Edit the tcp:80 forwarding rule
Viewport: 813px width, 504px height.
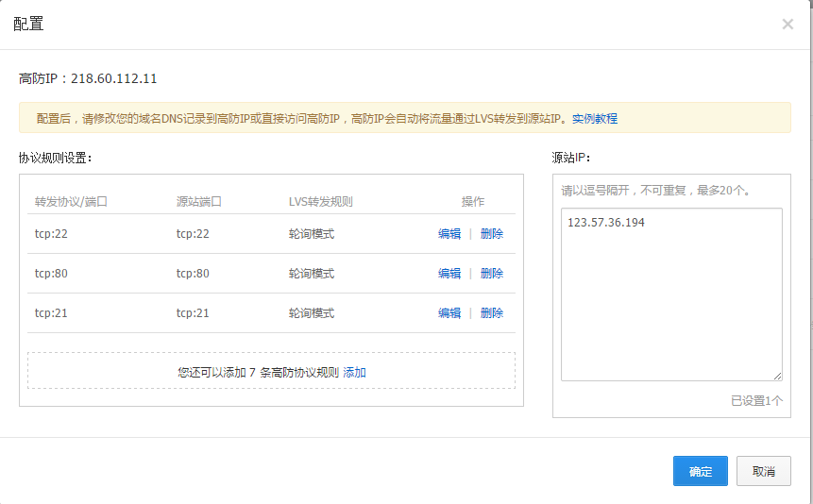point(449,274)
